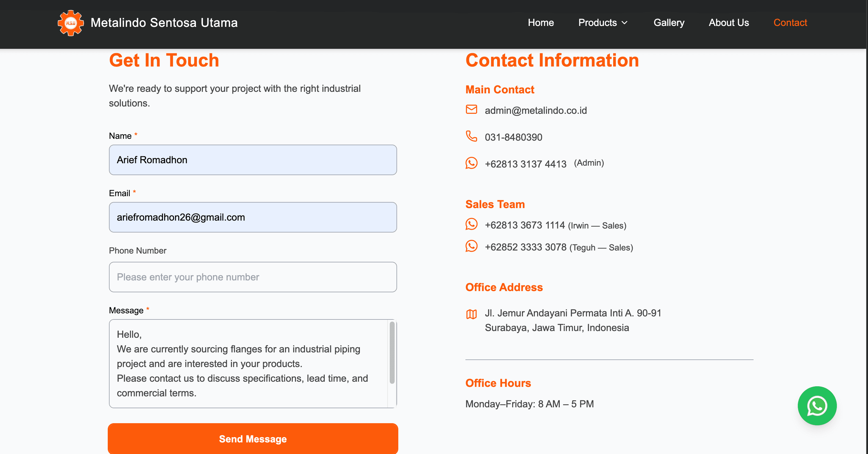Click WhatsApp icon next to Irwin's number

pyautogui.click(x=471, y=224)
